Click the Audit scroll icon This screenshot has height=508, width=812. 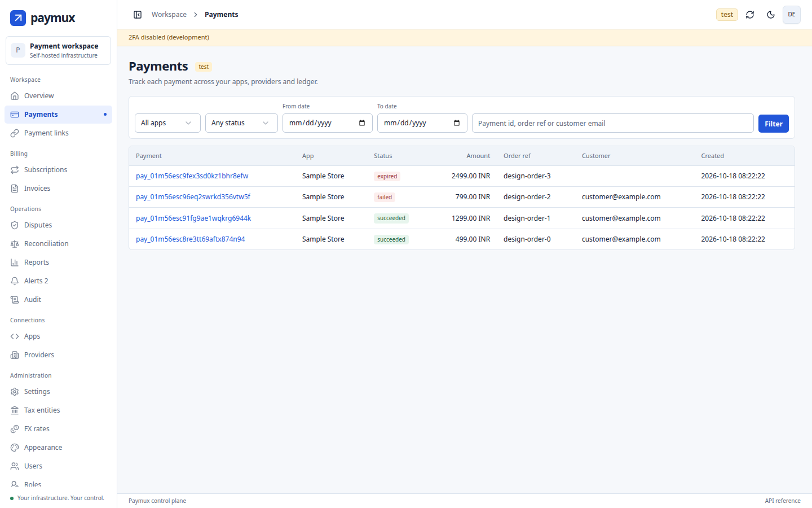pyautogui.click(x=15, y=300)
